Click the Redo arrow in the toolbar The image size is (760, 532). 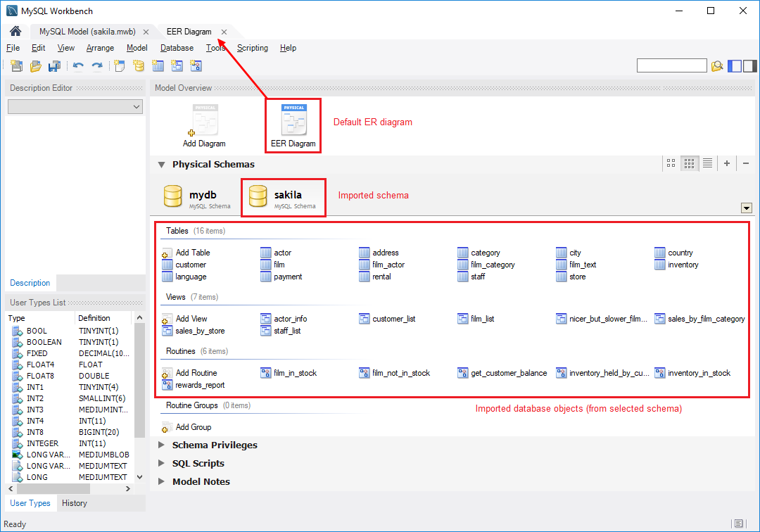click(x=97, y=66)
